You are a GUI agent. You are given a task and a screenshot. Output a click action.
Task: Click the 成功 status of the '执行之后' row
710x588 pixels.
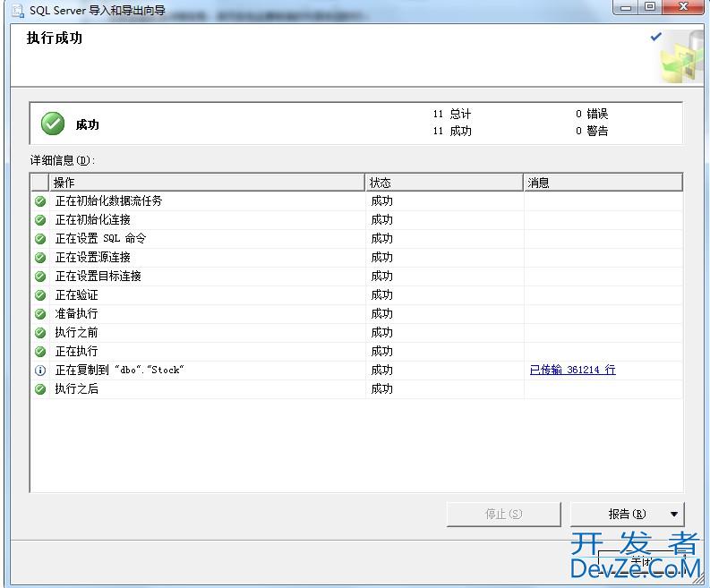click(x=381, y=388)
